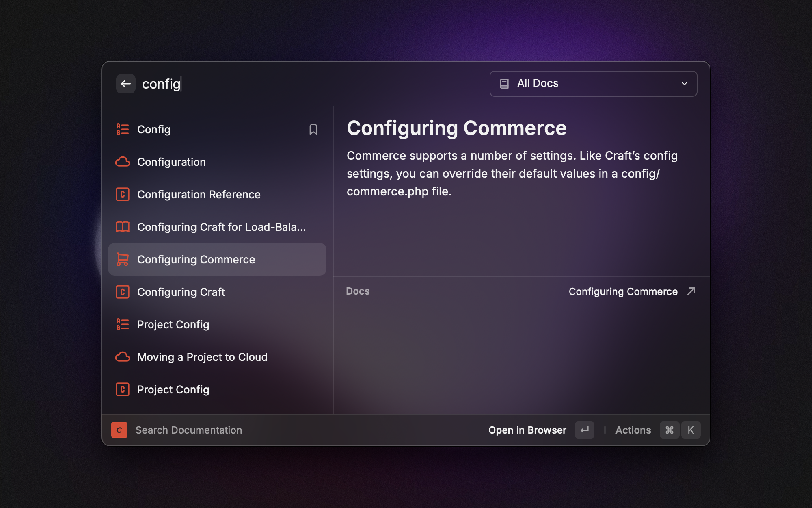Click book icon in All Docs selector
This screenshot has height=508, width=812.
coord(504,84)
